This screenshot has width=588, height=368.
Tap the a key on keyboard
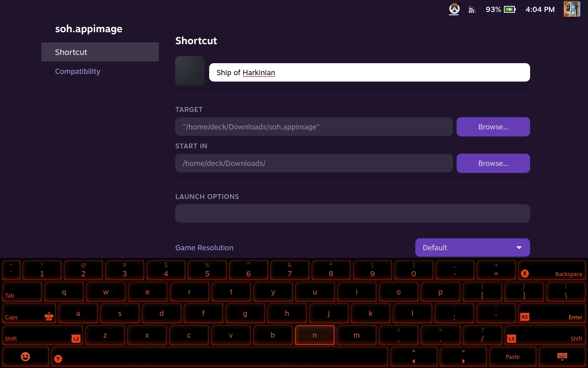click(x=78, y=313)
